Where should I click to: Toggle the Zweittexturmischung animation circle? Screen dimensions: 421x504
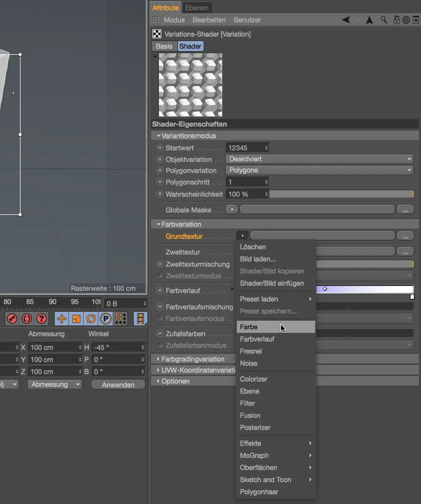point(159,264)
